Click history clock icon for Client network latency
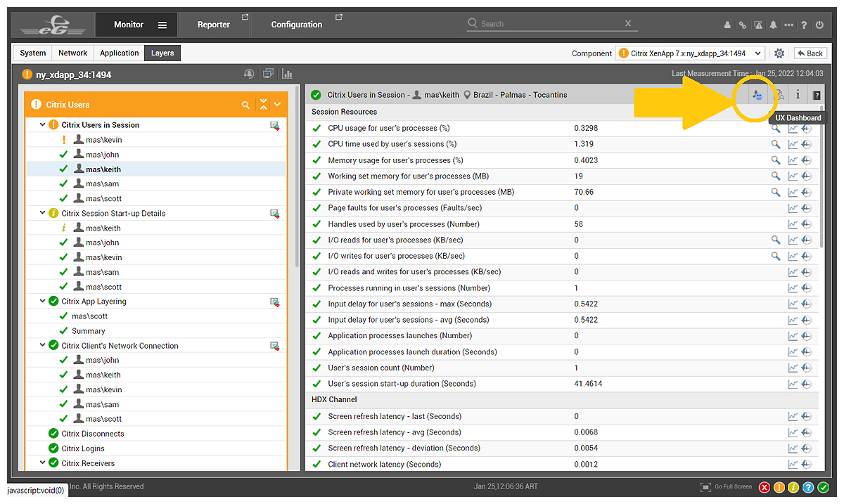 [x=806, y=465]
